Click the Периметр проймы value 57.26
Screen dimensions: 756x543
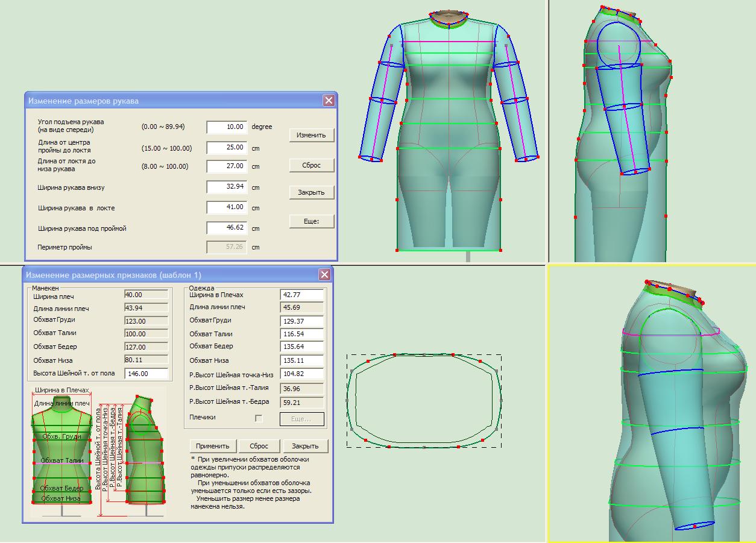pyautogui.click(x=227, y=247)
